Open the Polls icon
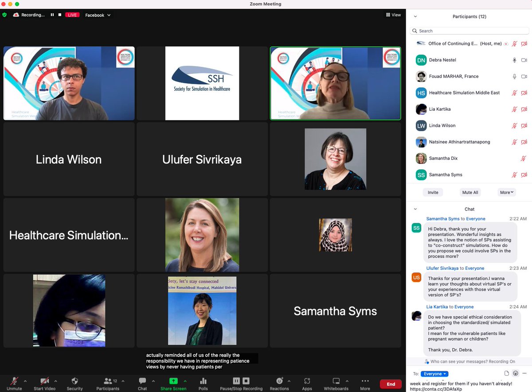This screenshot has height=392, width=532. 203,381
